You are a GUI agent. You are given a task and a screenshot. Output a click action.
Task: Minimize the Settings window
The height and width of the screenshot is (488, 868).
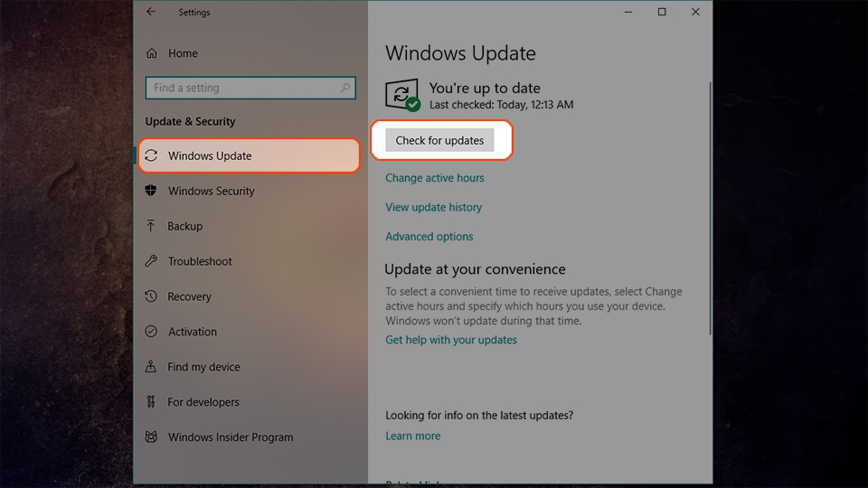coord(628,12)
